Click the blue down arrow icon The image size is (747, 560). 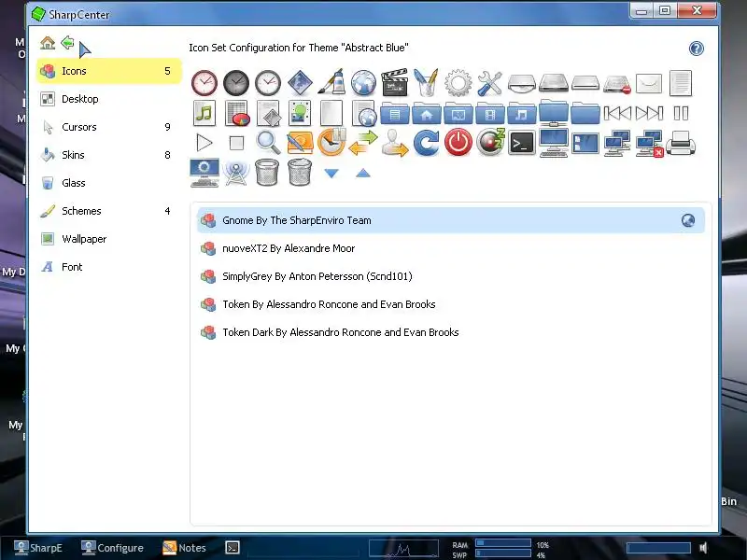331,173
